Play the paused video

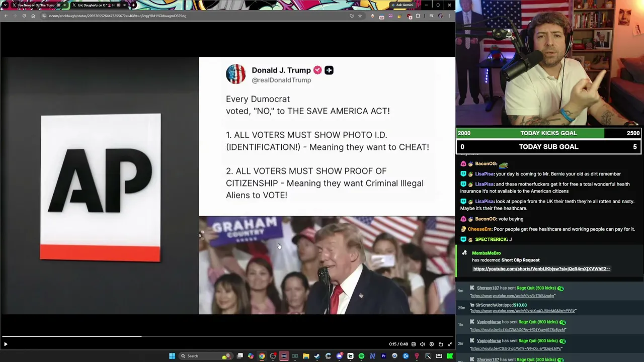pyautogui.click(x=6, y=344)
